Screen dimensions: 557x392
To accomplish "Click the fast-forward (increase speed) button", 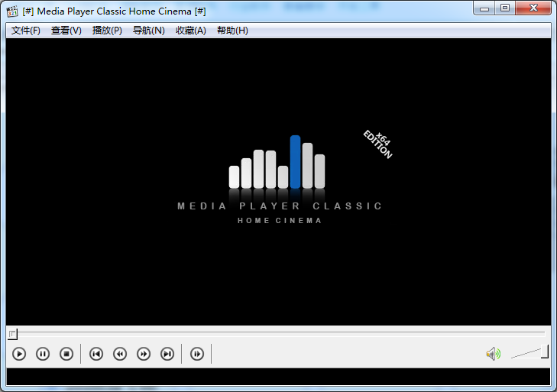I will coord(144,354).
